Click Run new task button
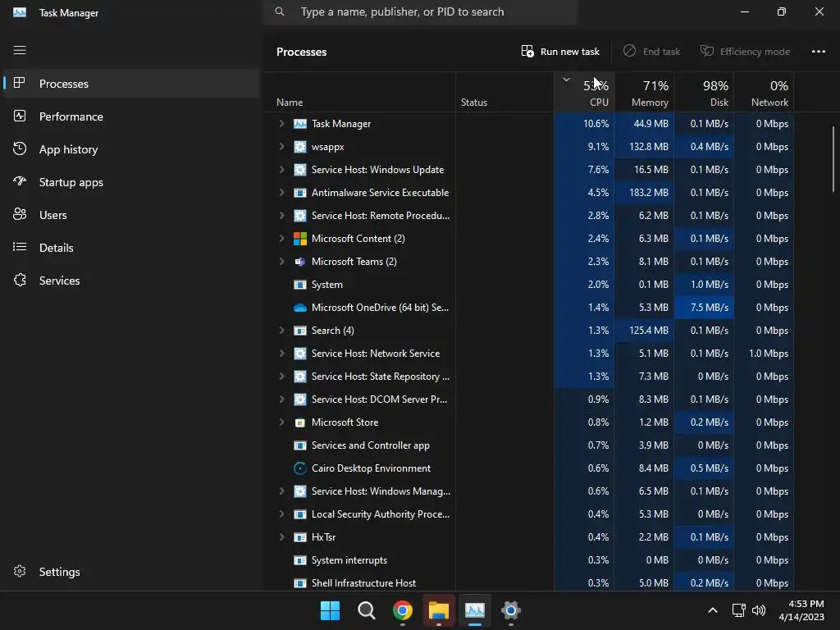This screenshot has height=630, width=840. [560, 52]
